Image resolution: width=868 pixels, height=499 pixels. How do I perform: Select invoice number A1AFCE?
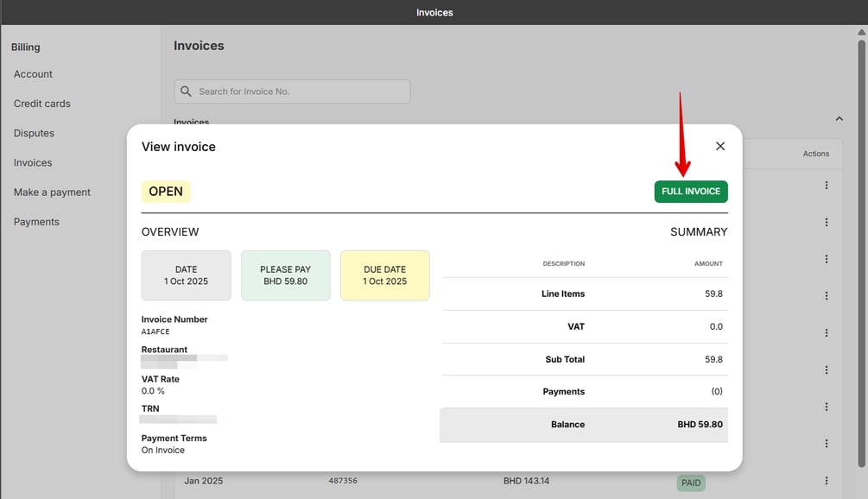pyautogui.click(x=155, y=332)
